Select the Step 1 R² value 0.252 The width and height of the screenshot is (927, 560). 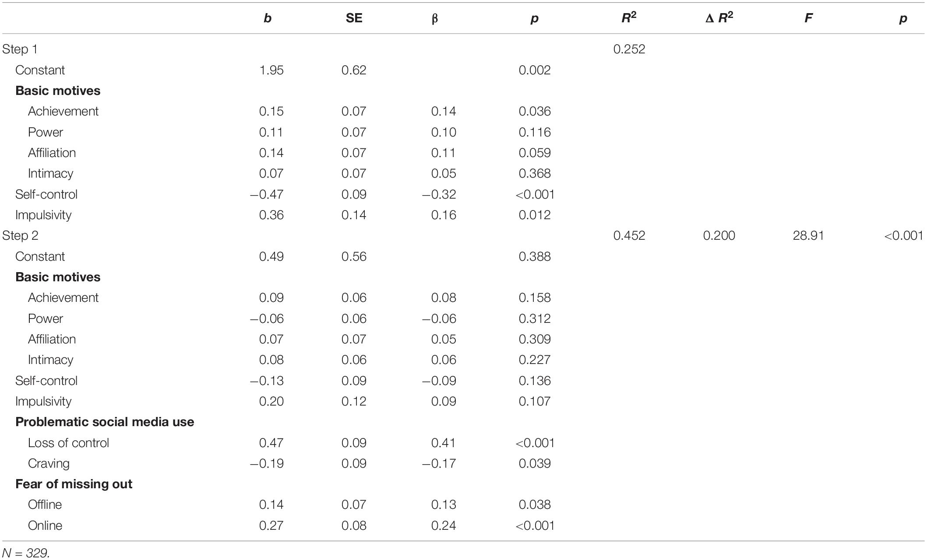coord(629,49)
